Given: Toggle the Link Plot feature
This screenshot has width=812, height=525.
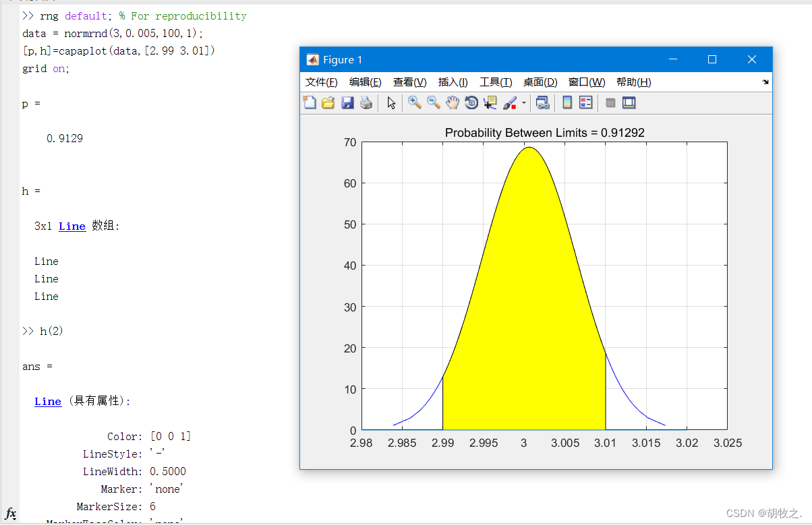Looking at the screenshot, I should pos(542,102).
